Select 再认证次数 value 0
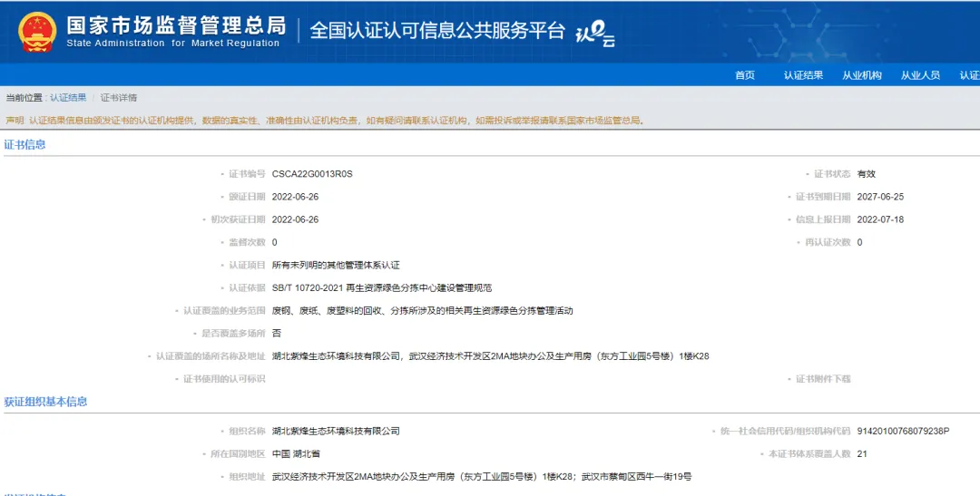 859,242
